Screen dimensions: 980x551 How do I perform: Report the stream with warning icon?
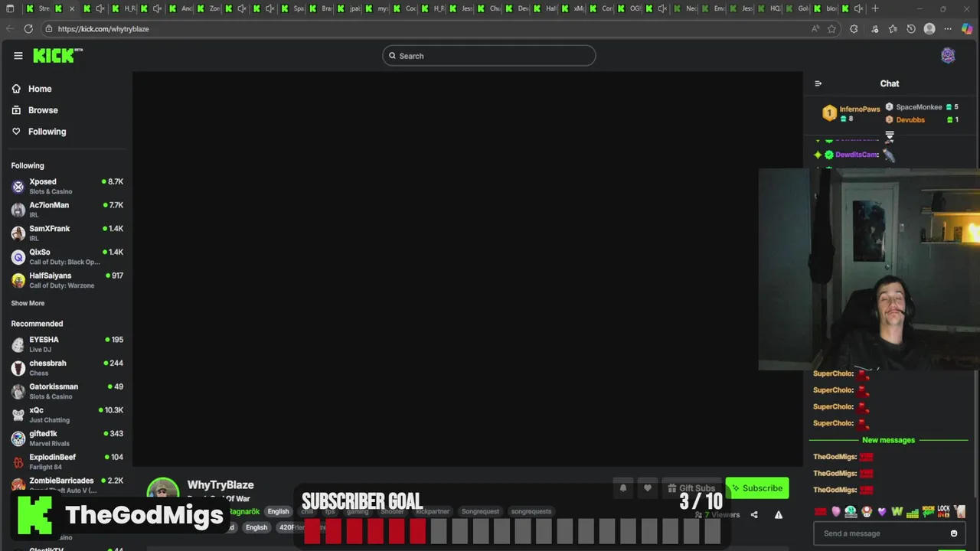tap(779, 515)
